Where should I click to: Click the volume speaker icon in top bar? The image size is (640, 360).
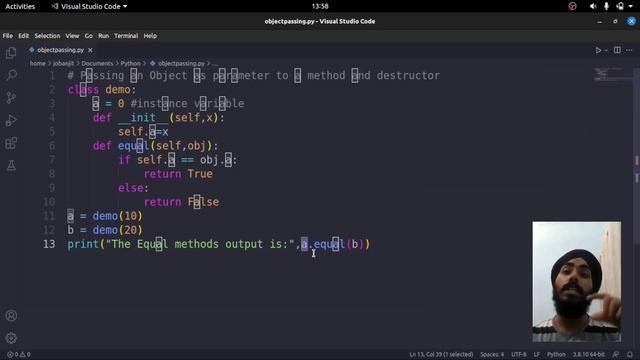[593, 6]
